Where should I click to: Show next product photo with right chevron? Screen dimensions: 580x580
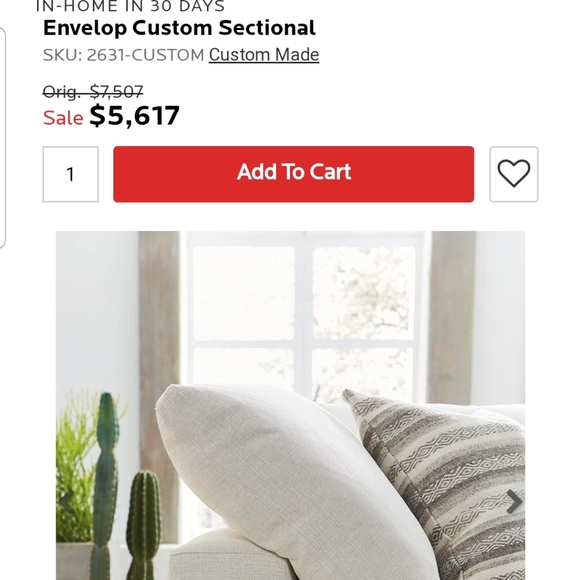pos(514,501)
